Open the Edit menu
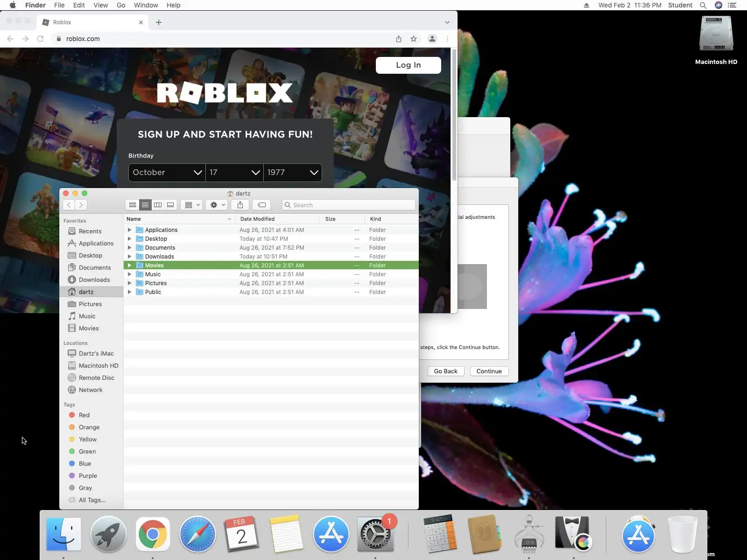 79,5
